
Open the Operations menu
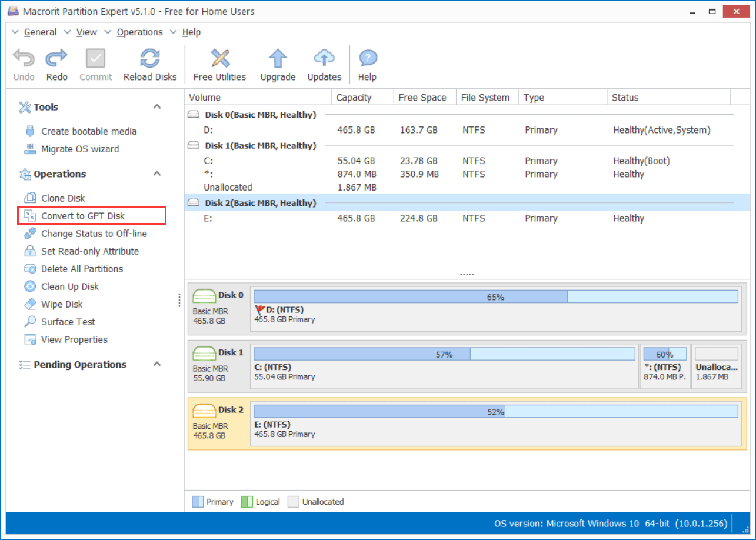[x=139, y=32]
